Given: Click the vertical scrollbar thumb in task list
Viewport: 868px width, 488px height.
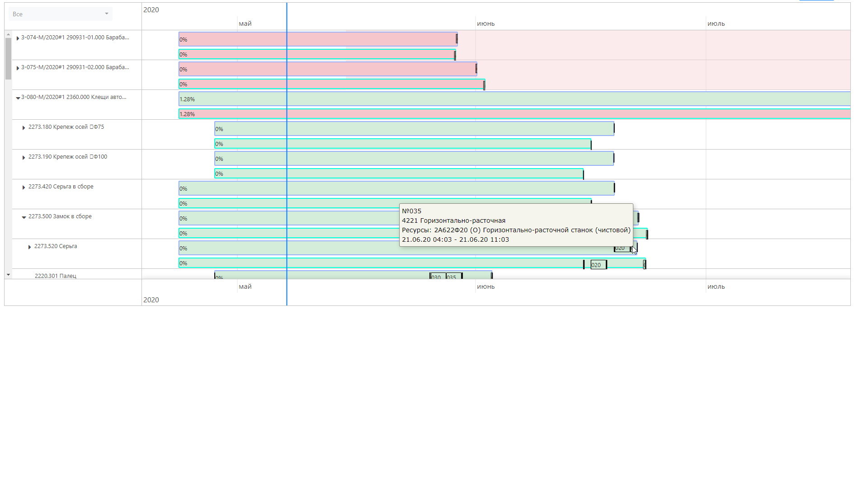Looking at the screenshot, I should [x=8, y=59].
